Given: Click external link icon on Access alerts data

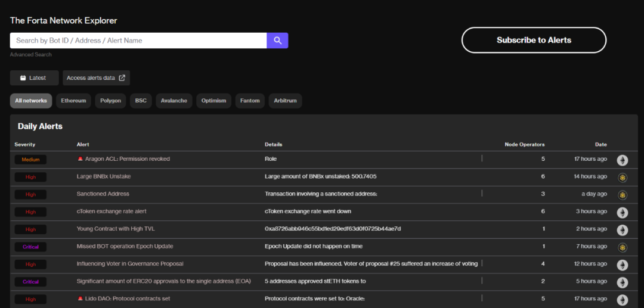Looking at the screenshot, I should coord(122,78).
